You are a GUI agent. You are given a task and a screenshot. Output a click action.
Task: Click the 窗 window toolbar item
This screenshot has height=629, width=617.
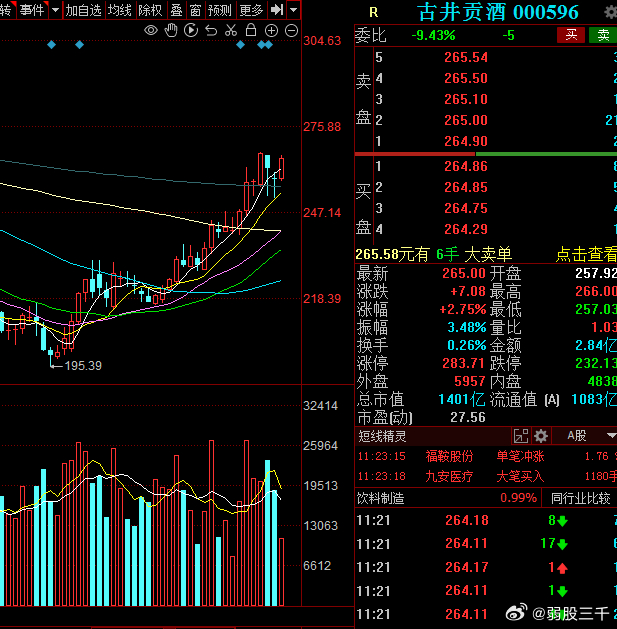(x=195, y=10)
